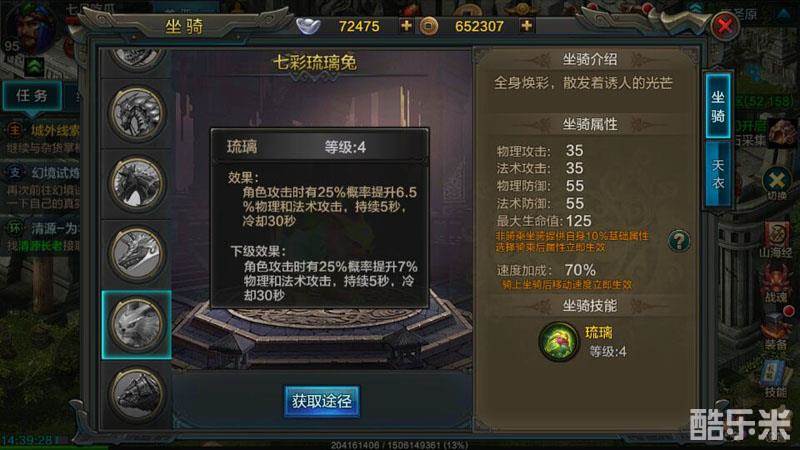Viewport: 800px width, 450px height.
Task: Select the fourth mount icon in list
Action: (137, 255)
